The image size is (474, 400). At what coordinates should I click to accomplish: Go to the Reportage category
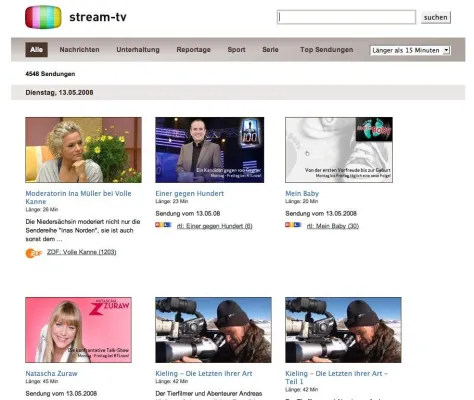click(194, 50)
